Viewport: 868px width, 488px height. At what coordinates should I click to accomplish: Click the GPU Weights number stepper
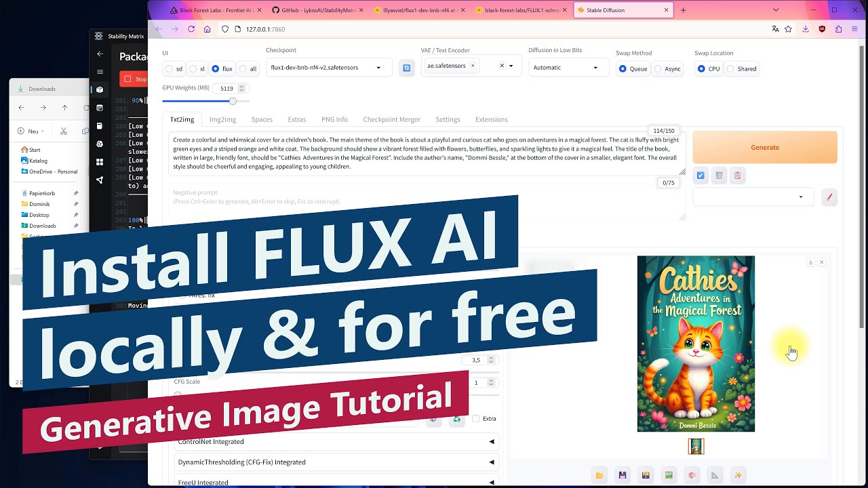coord(241,88)
